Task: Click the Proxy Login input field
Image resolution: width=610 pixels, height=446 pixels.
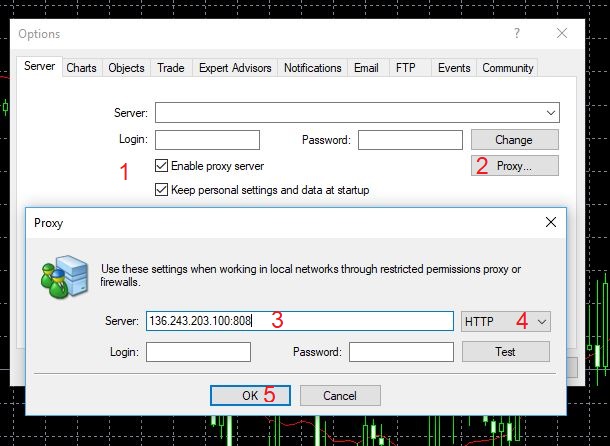Action: pyautogui.click(x=198, y=352)
